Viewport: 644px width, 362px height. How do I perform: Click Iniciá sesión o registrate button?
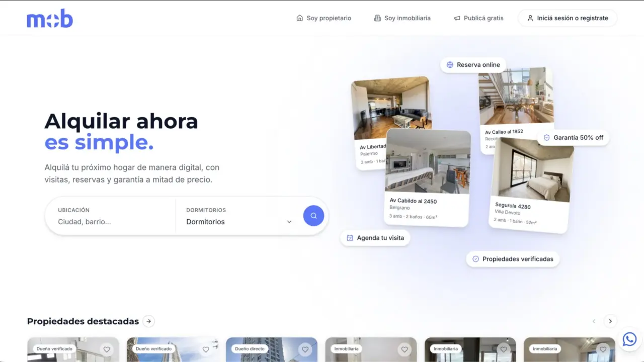[568, 18]
